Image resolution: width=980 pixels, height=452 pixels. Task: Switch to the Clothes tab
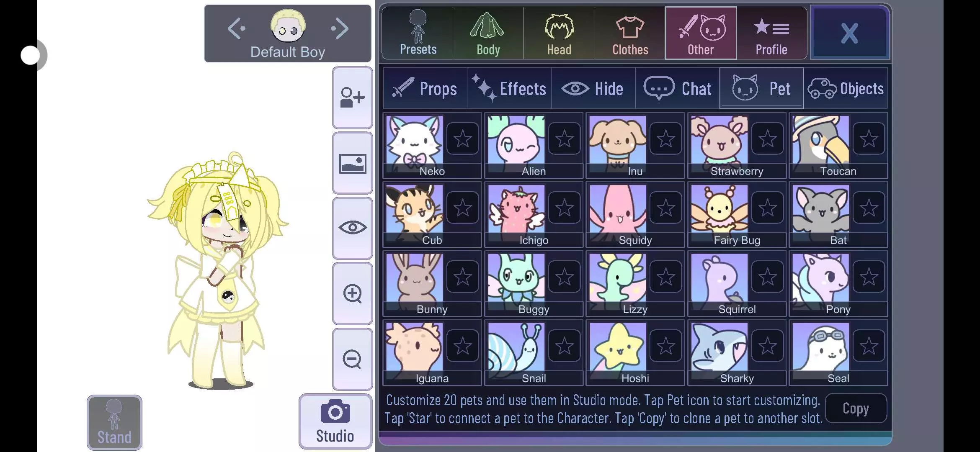pos(630,33)
